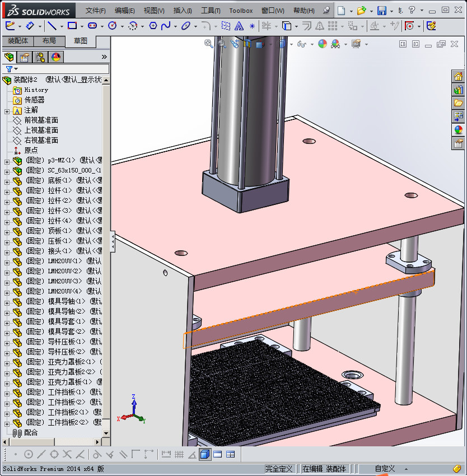Image resolution: width=467 pixels, height=476 pixels.
Task: Click the Smart Dimension tool icon
Action: [x=30, y=26]
